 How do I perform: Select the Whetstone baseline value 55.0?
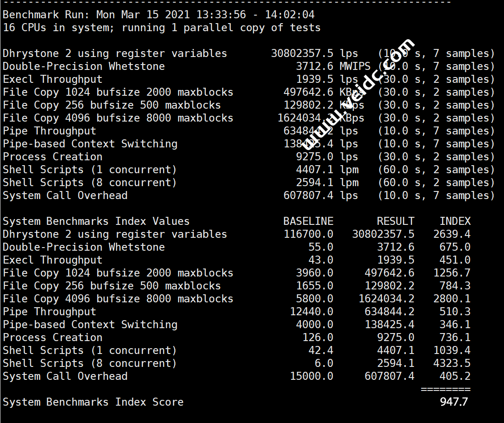click(320, 247)
